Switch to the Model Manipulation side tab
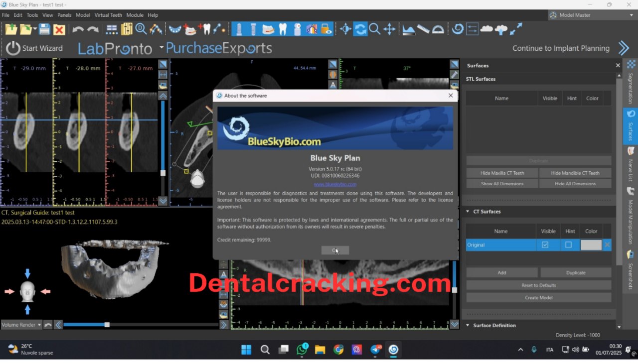The height and width of the screenshot is (364, 638). 631,216
